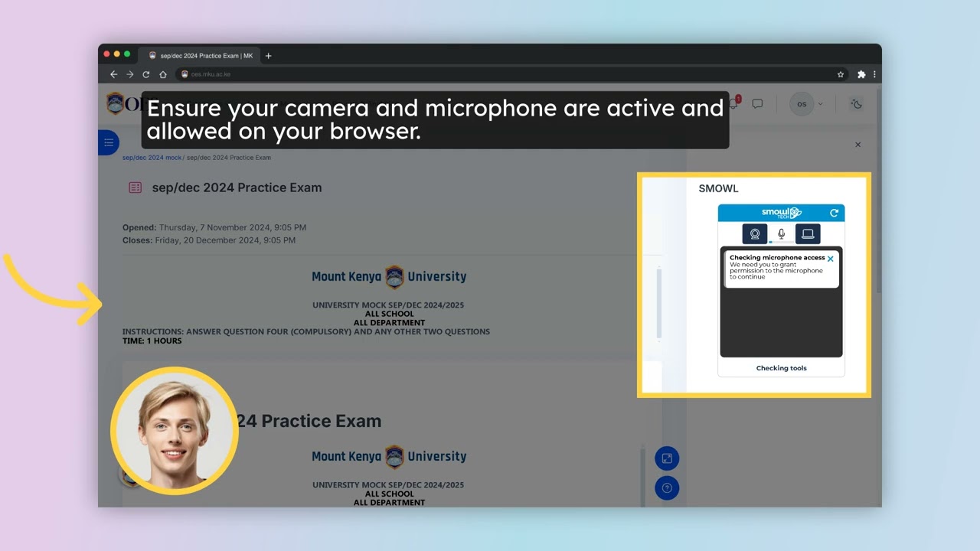Click the microphone check progress bar
The width and height of the screenshot is (980, 551).
click(781, 243)
